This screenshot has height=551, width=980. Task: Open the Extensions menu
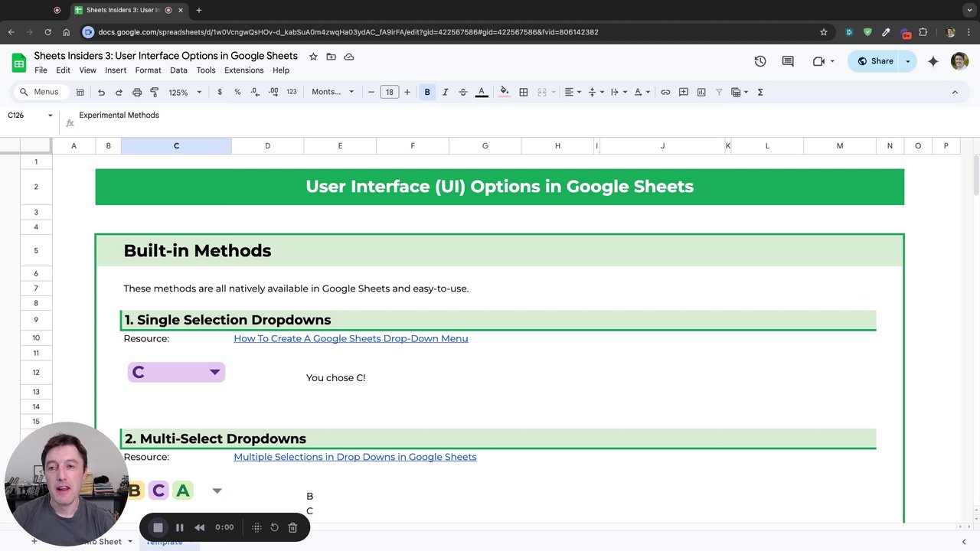pyautogui.click(x=243, y=70)
